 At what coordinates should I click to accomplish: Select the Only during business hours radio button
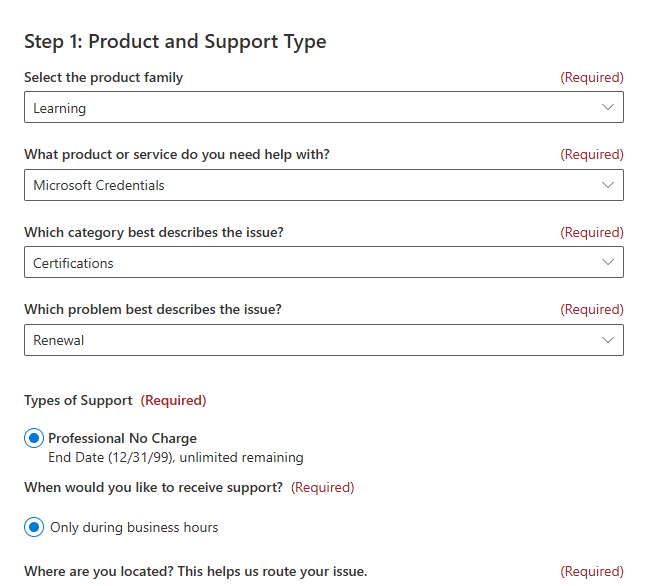[35, 527]
